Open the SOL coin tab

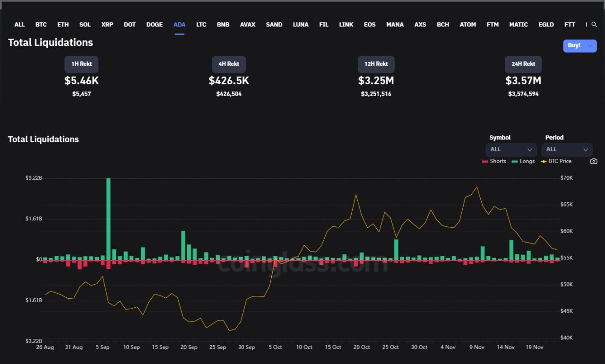85,25
